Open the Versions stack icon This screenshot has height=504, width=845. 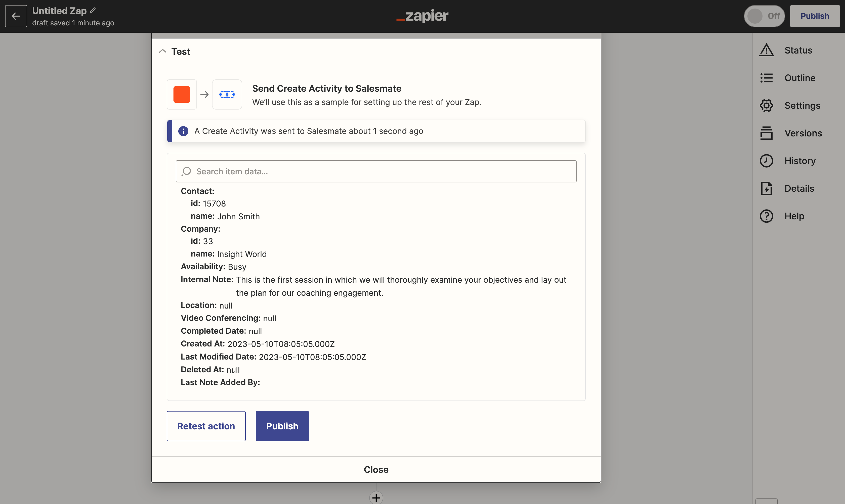tap(767, 133)
